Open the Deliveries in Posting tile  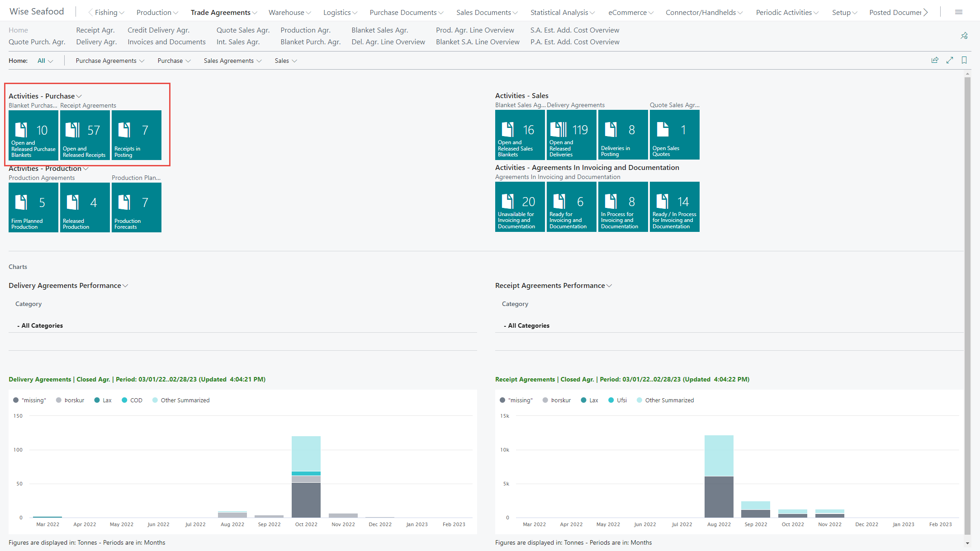click(x=623, y=135)
